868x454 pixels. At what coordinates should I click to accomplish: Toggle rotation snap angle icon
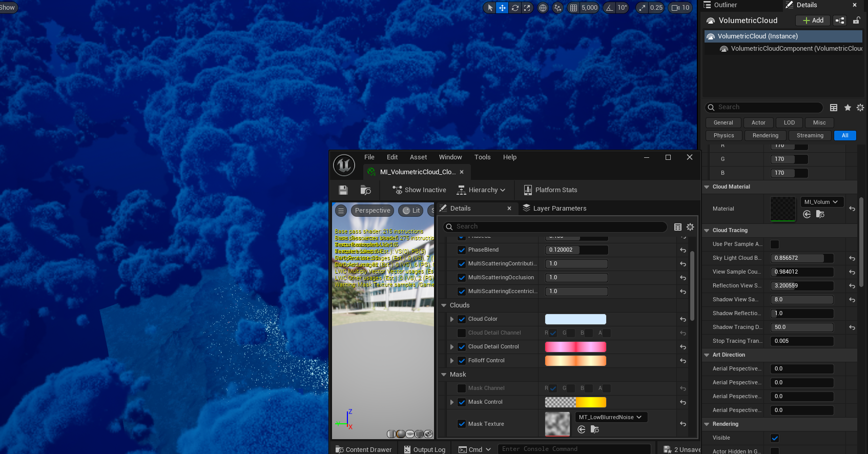[609, 8]
